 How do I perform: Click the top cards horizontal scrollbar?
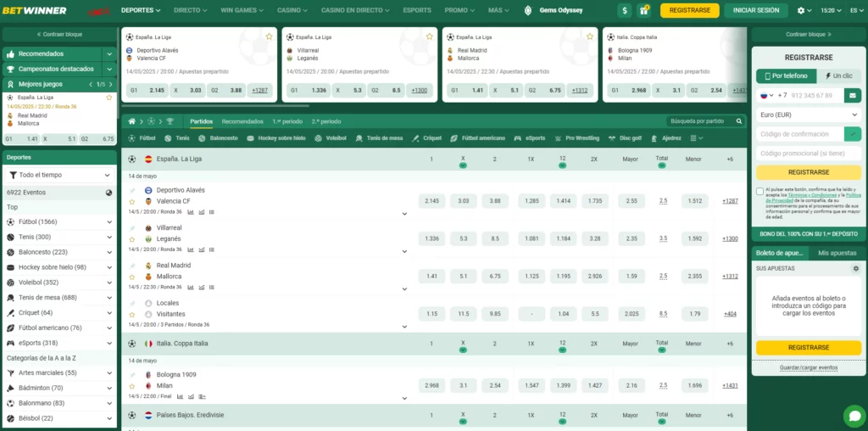pyautogui.click(x=214, y=105)
